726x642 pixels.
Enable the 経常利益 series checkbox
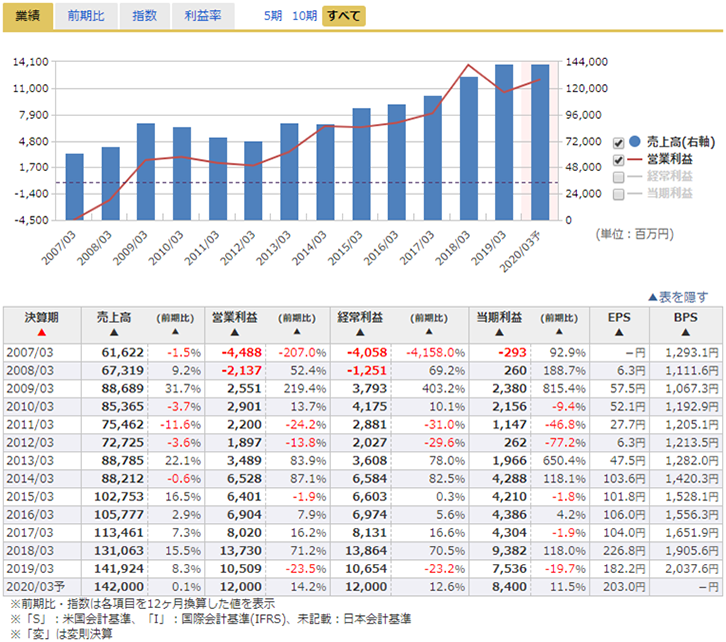(618, 177)
